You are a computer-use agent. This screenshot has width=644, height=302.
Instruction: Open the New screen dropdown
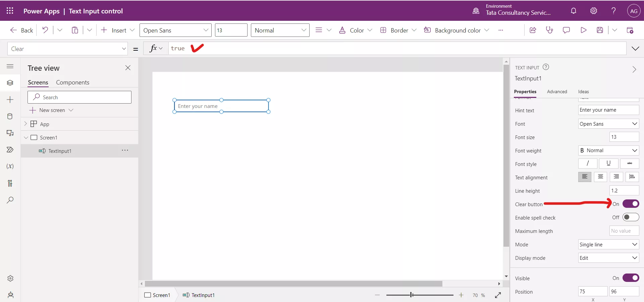coord(52,110)
